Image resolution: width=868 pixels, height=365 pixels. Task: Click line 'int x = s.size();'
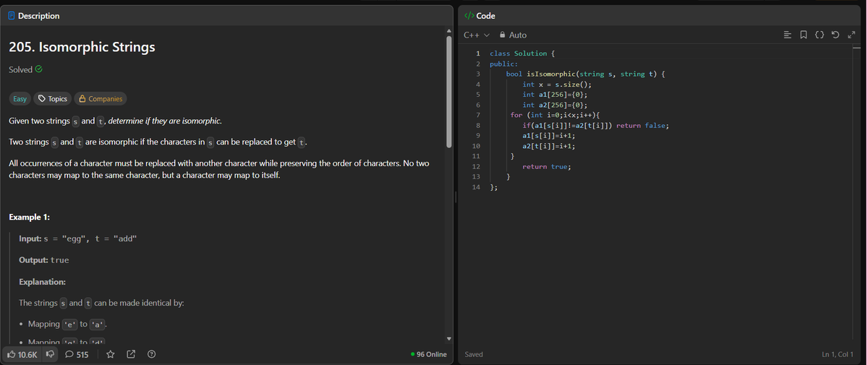(557, 84)
